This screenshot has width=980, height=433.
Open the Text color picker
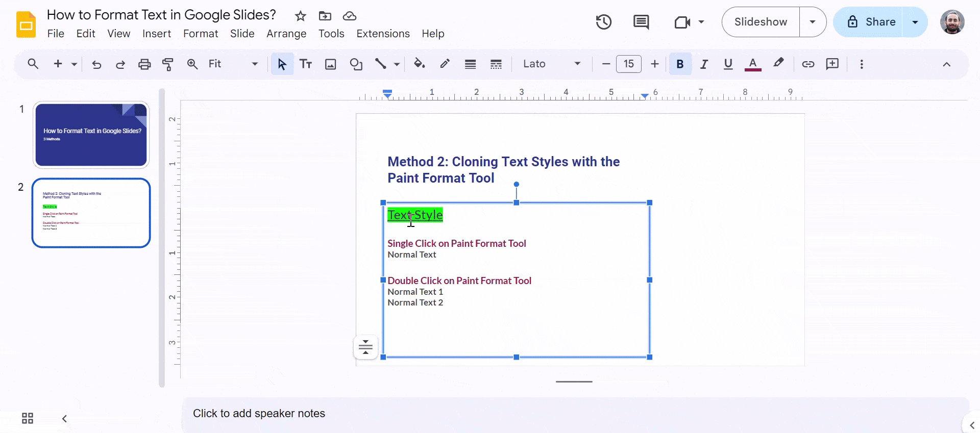pos(752,64)
